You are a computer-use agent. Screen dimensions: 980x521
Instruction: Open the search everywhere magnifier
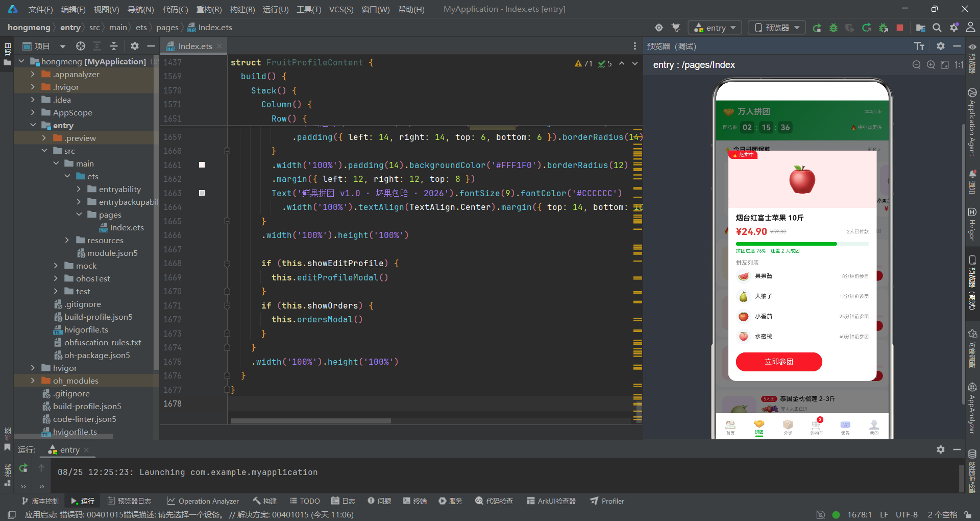click(937, 28)
